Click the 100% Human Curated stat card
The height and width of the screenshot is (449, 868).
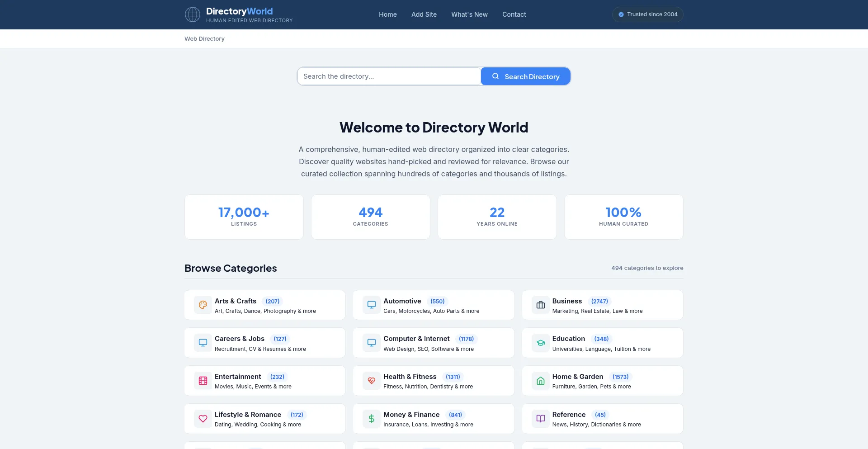624,217
